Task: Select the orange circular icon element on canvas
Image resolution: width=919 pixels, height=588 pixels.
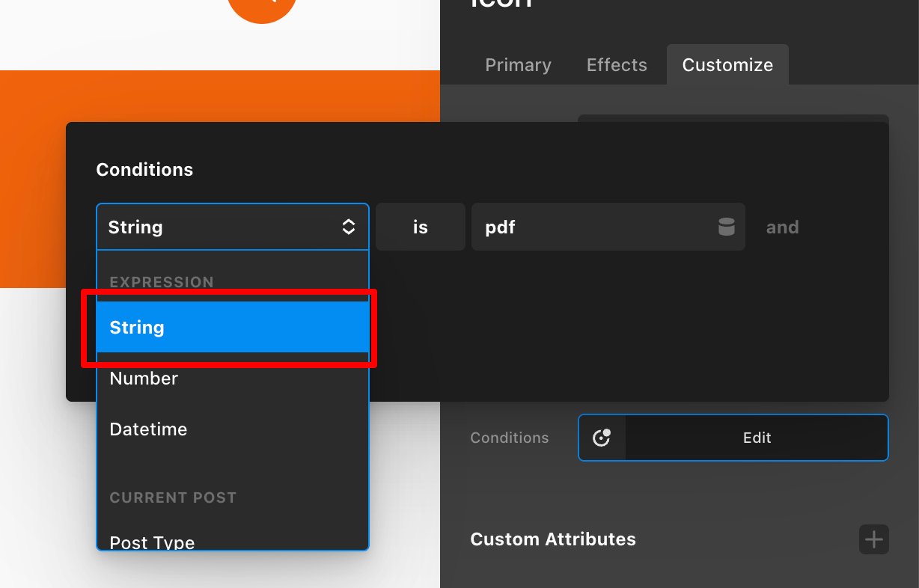Action: point(262,7)
